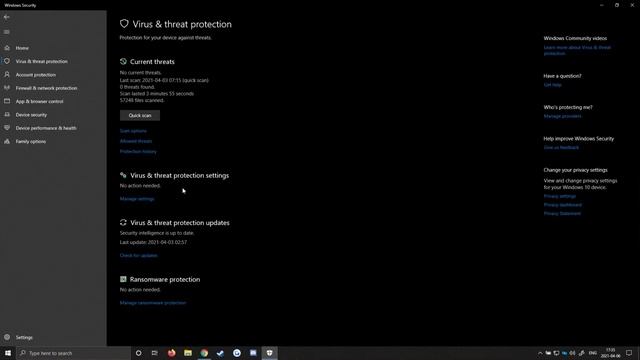
Task: Open Manage ransomware protection link
Action: (x=153, y=303)
